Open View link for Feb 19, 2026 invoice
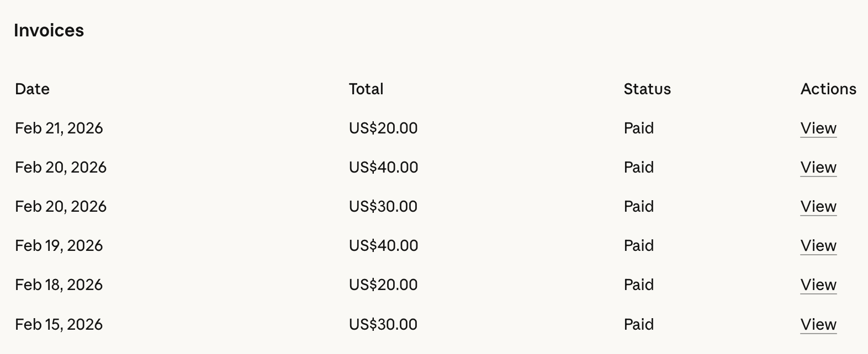Viewport: 868px width, 354px height. (x=818, y=245)
